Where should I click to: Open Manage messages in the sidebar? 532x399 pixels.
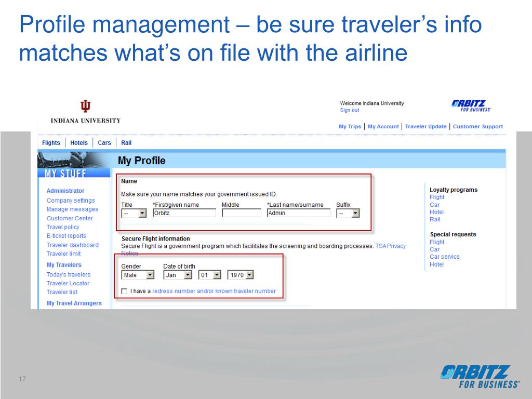click(72, 209)
